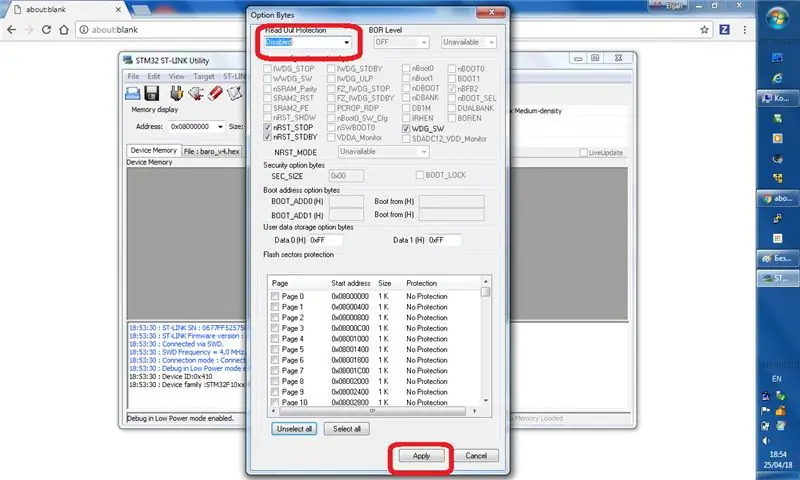Click the Chrome reload page icon
This screenshot has width=800, height=480.
46,30
